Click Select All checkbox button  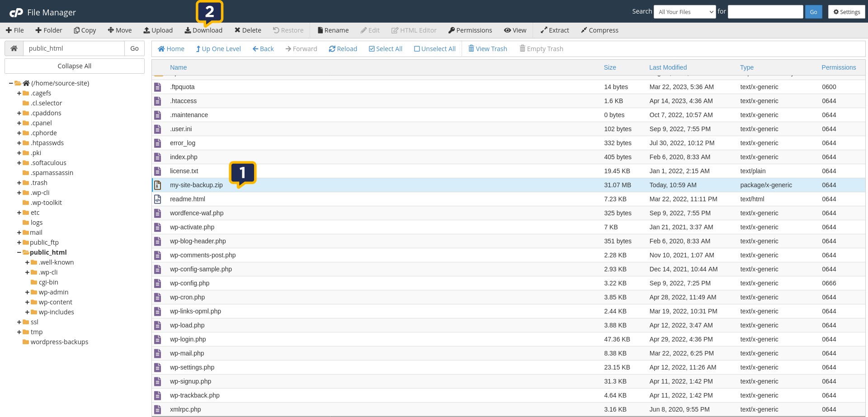click(372, 49)
